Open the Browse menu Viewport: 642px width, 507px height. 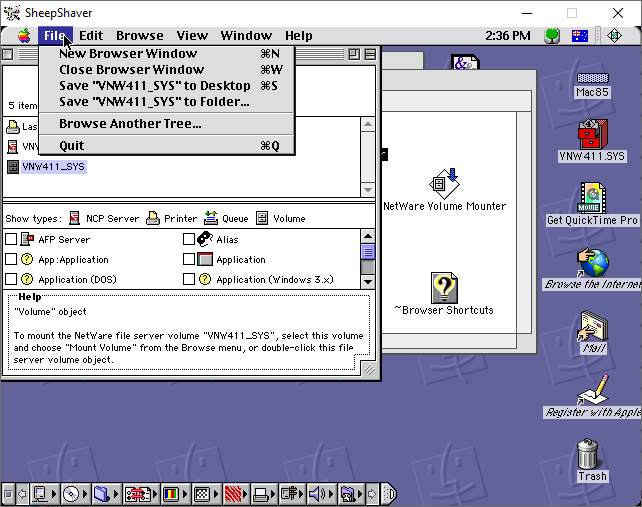140,36
